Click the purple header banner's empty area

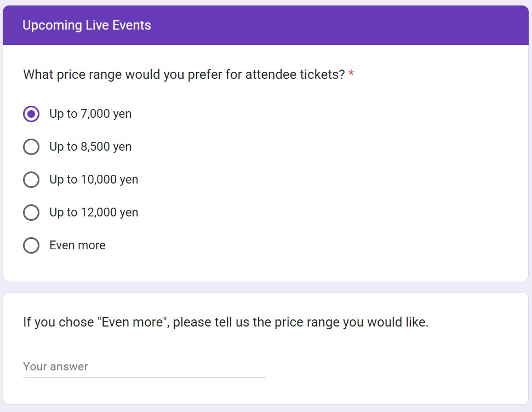[x=340, y=25]
